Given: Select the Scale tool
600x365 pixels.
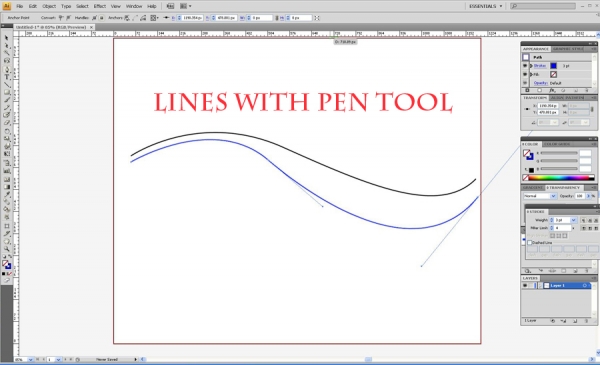Looking at the screenshot, I should pos(7,139).
